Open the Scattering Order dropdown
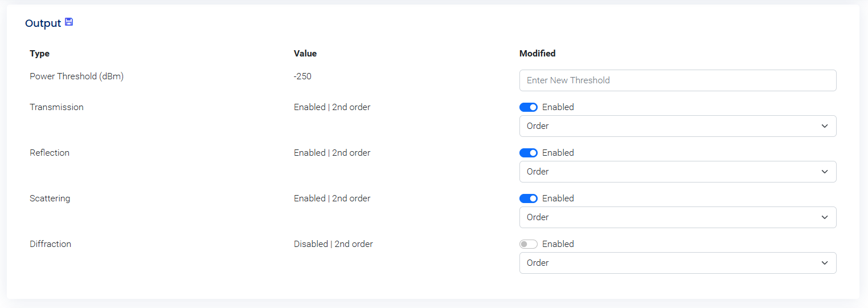868x308 pixels. [677, 217]
